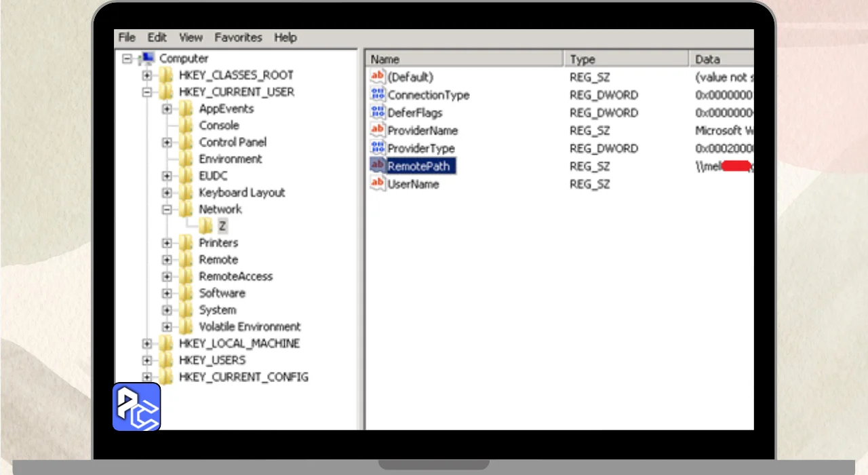Select the RemotePath value entry
This screenshot has width=868, height=475.
click(x=418, y=166)
